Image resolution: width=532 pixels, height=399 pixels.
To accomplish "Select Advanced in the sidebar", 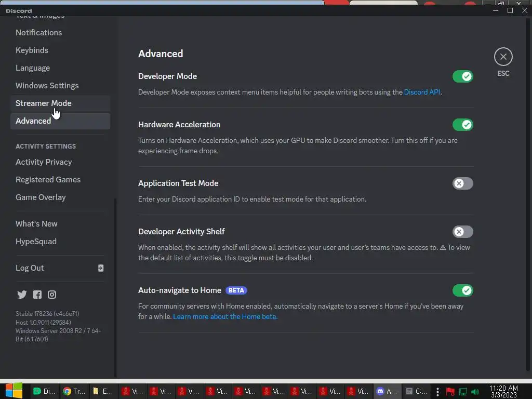I will 60,121.
